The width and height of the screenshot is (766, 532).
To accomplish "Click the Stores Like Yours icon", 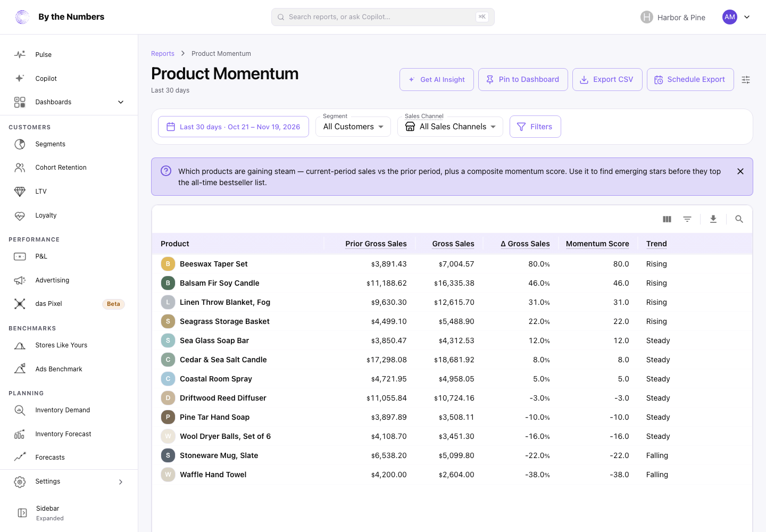I will click(20, 345).
